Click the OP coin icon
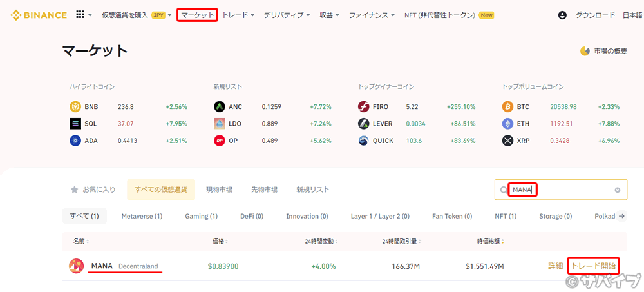Screen dimensions: 644x292 coord(220,141)
